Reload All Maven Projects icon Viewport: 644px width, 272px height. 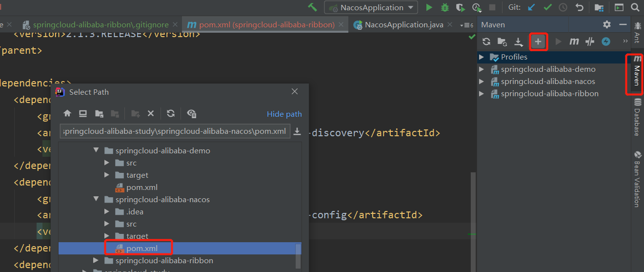pyautogui.click(x=486, y=42)
